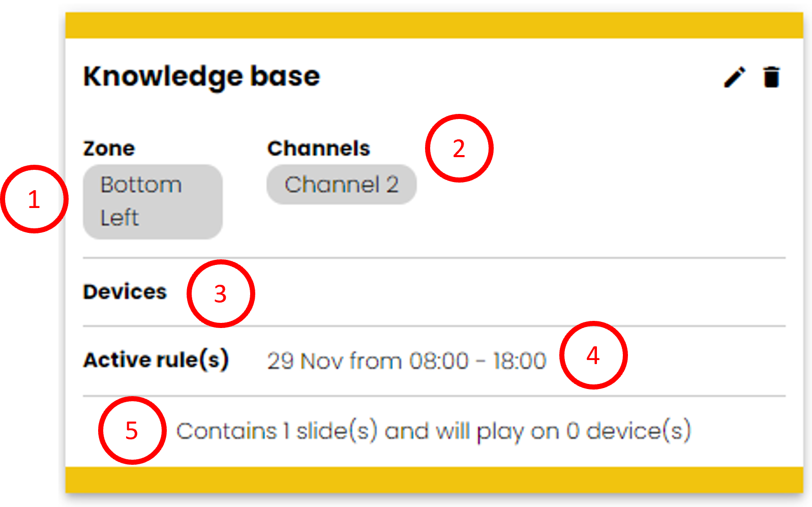This screenshot has height=507, width=812.
Task: Click the Zone label
Action: tap(109, 148)
